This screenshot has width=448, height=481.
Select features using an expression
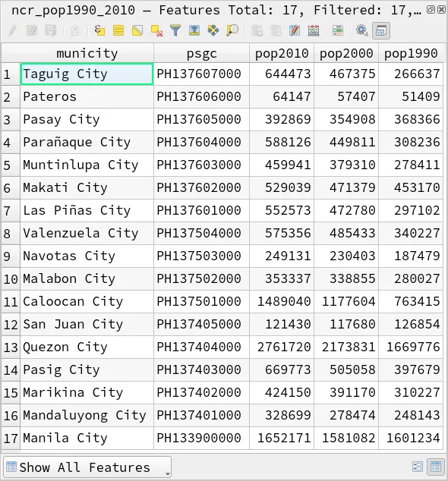click(99, 30)
